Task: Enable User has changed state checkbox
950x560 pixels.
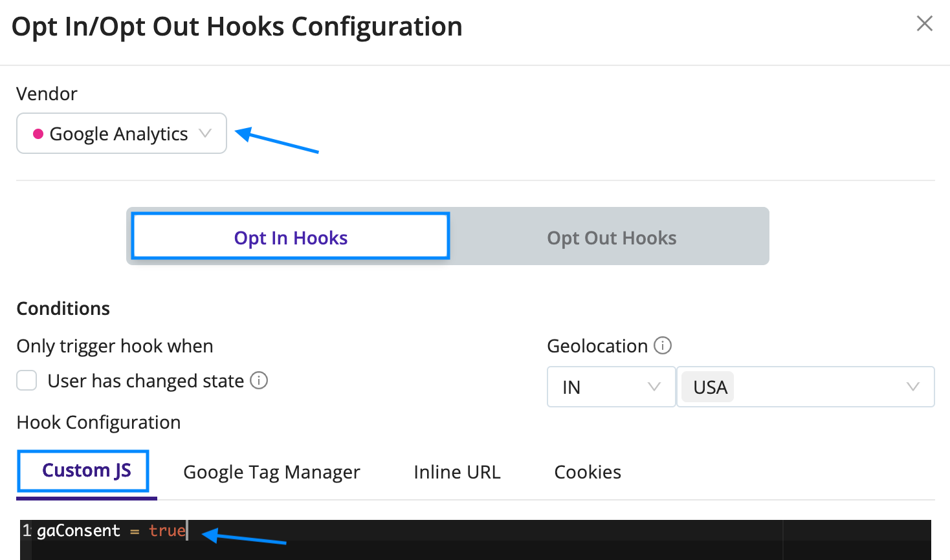Action: coord(27,380)
